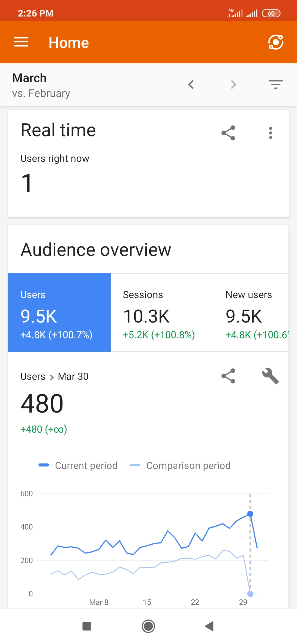
Task: Tap the account switcher icon in header
Action: 276,42
